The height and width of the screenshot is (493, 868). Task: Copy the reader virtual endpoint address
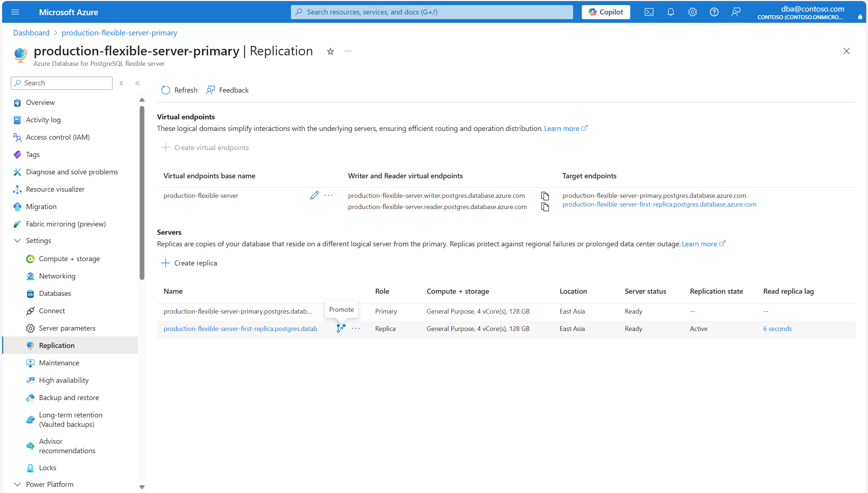pos(545,207)
